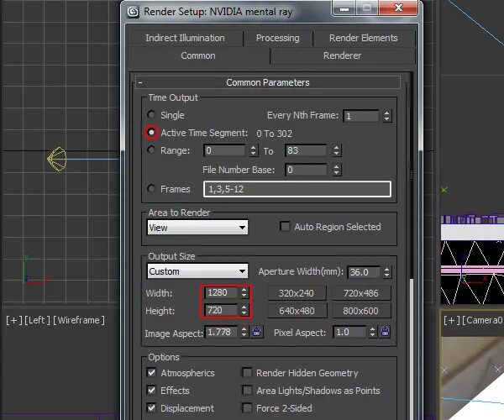The width and height of the screenshot is (504, 420).
Task: Click the Pixel Aspect spinner
Action: (372, 332)
